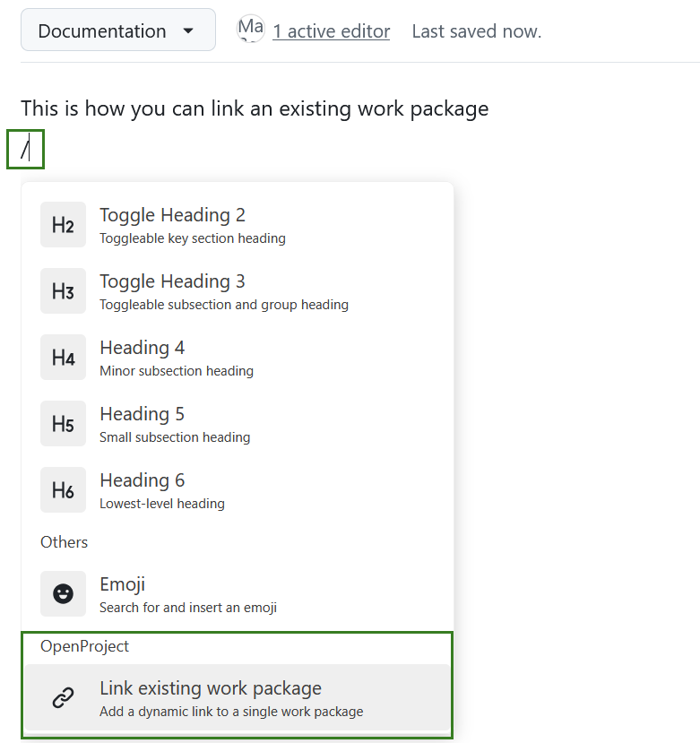700x743 pixels.
Task: Expand the Documentation menu chevron arrow
Action: (189, 30)
